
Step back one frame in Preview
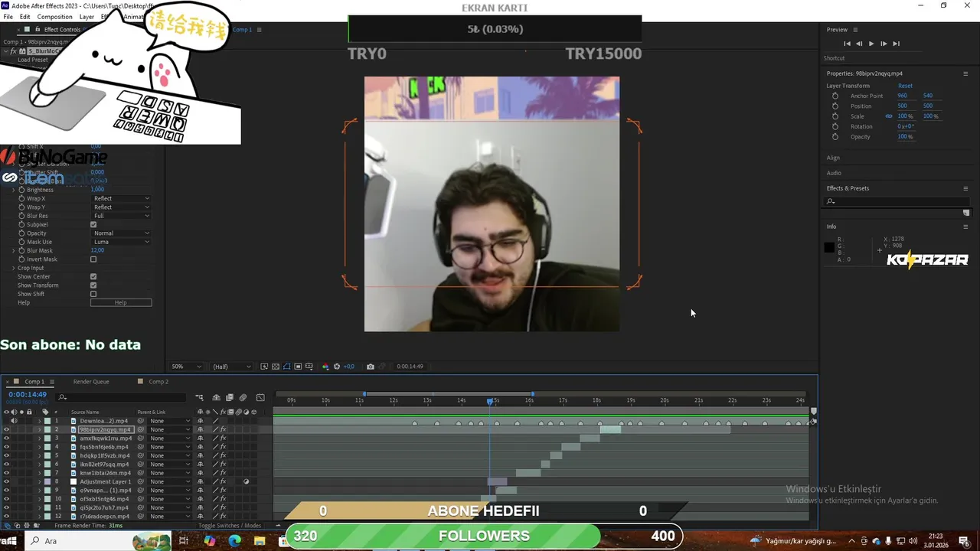(x=859, y=44)
